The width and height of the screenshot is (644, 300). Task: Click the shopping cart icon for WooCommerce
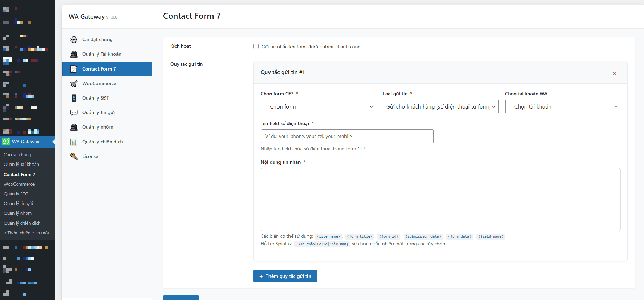point(74,84)
